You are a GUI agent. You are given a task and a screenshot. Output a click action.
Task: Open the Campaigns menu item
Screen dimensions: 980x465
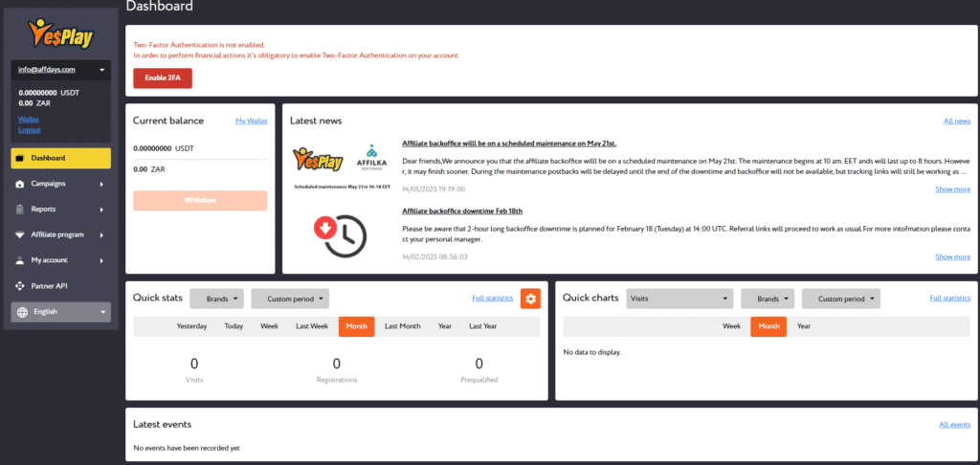click(60, 184)
